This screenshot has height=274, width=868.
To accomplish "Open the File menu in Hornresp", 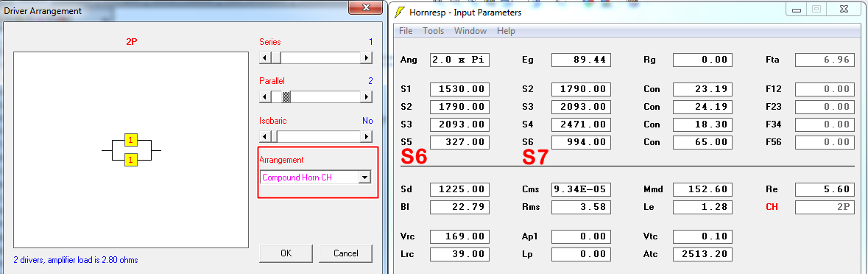I will [x=406, y=31].
